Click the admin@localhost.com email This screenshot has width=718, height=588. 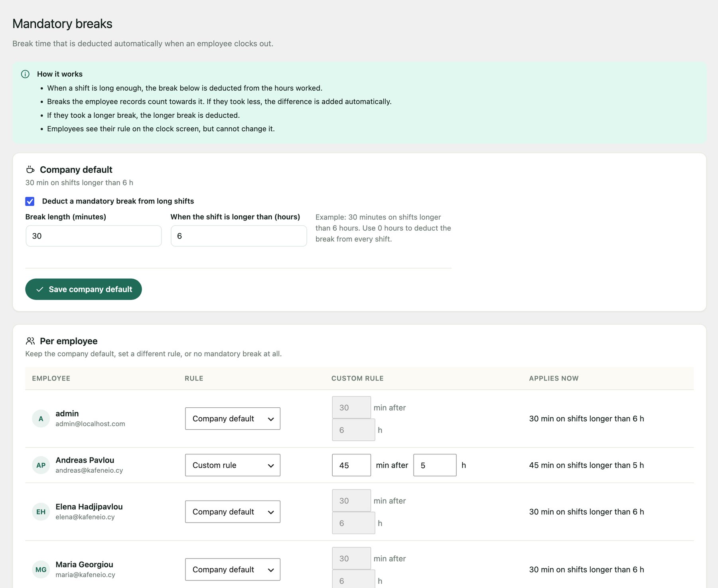(90, 424)
